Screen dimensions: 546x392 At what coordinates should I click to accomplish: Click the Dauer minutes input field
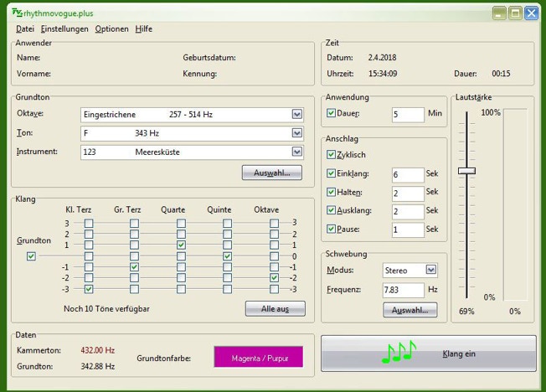pyautogui.click(x=408, y=114)
